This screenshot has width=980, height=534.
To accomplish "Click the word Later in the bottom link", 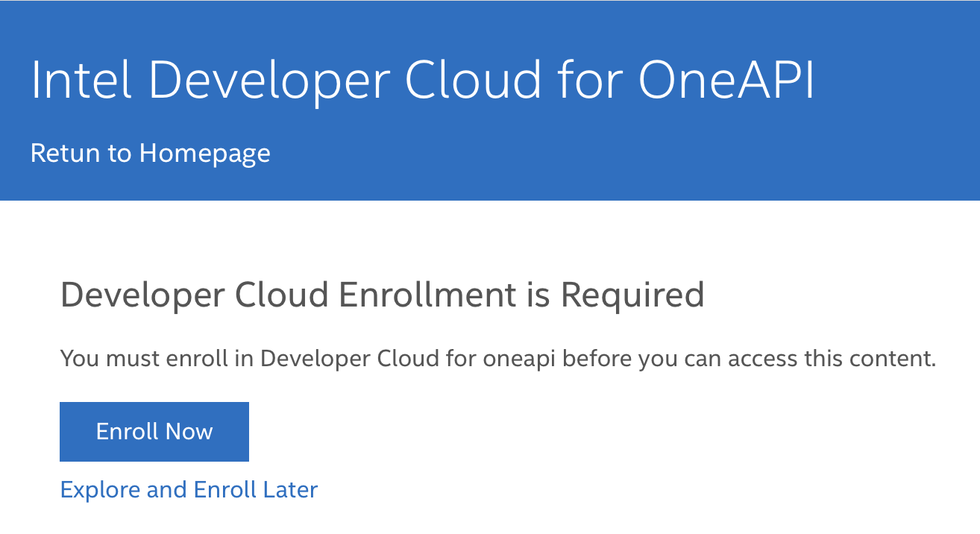I will pos(290,490).
